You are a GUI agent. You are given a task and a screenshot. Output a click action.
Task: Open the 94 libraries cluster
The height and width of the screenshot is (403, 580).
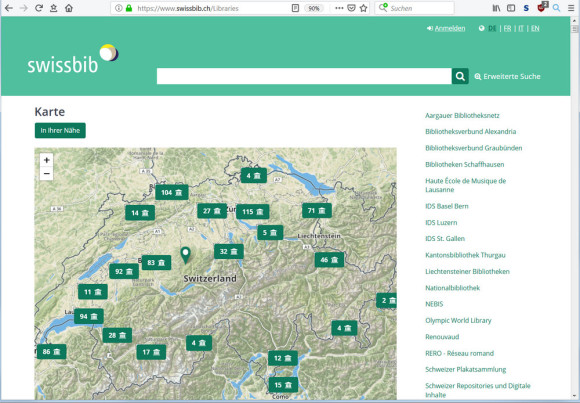(89, 316)
